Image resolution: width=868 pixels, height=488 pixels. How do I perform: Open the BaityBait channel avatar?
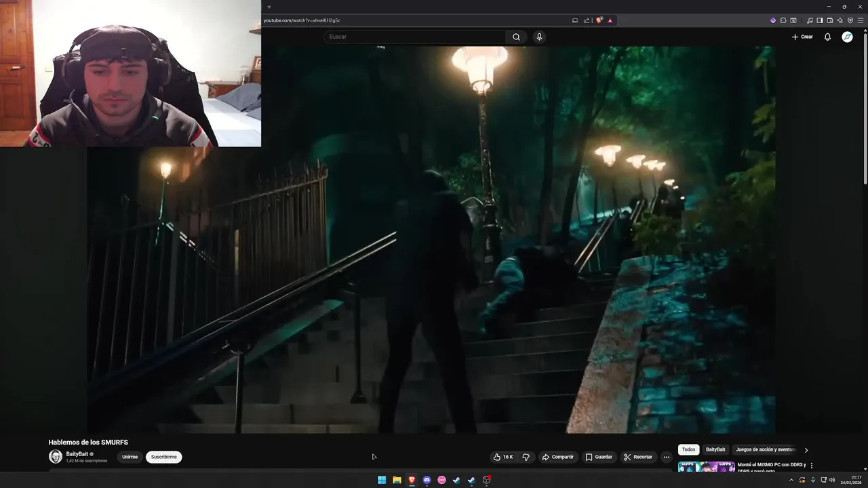[x=56, y=457]
